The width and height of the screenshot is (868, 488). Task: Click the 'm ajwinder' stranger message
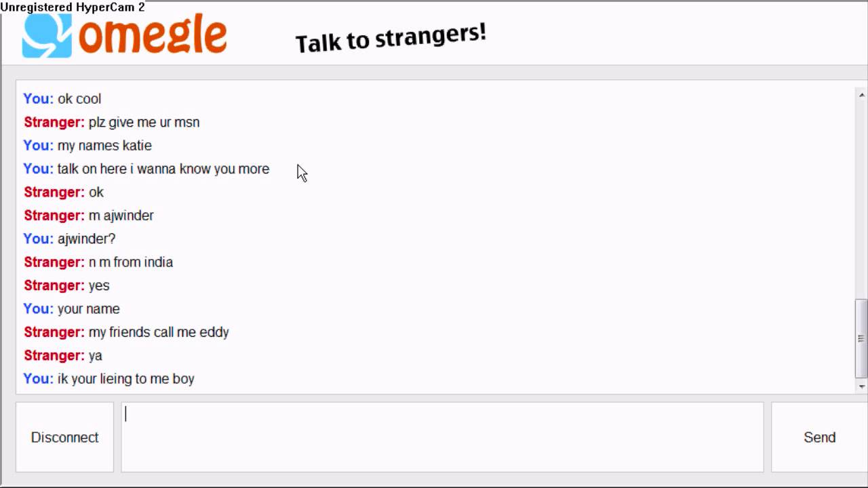pos(121,216)
